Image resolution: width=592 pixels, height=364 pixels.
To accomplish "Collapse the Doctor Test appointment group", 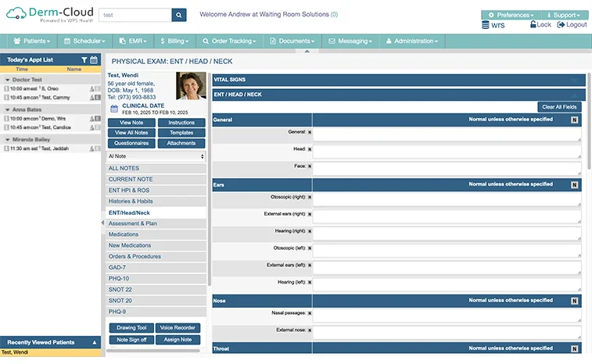I will [7, 80].
